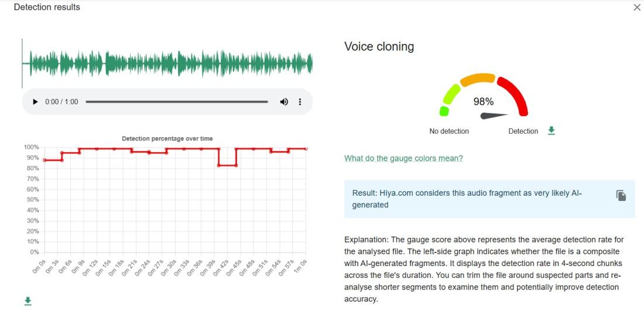Screen dimensions: 644x310
Task: Download the detection percentage chart
Action: click(x=27, y=301)
